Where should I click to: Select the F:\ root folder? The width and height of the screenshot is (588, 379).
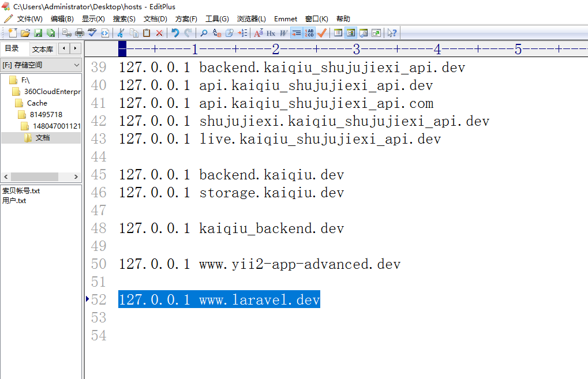(25, 80)
